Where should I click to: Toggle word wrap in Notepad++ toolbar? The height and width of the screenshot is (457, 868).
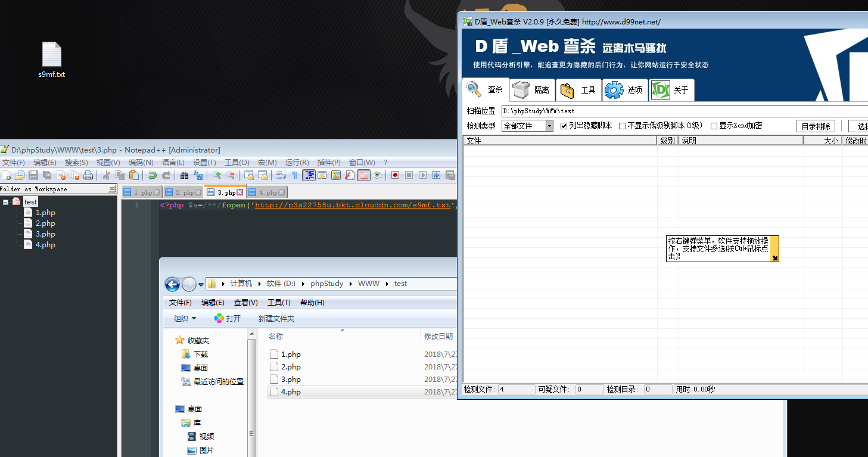click(280, 175)
